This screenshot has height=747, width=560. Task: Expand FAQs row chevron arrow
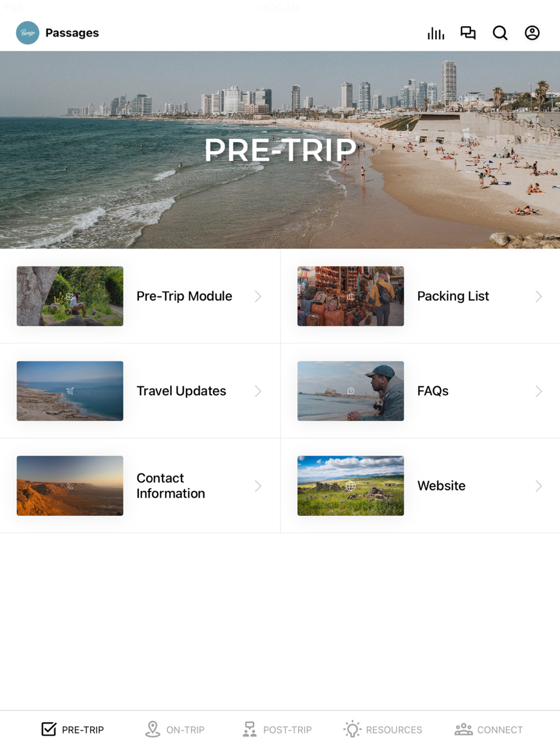539,391
